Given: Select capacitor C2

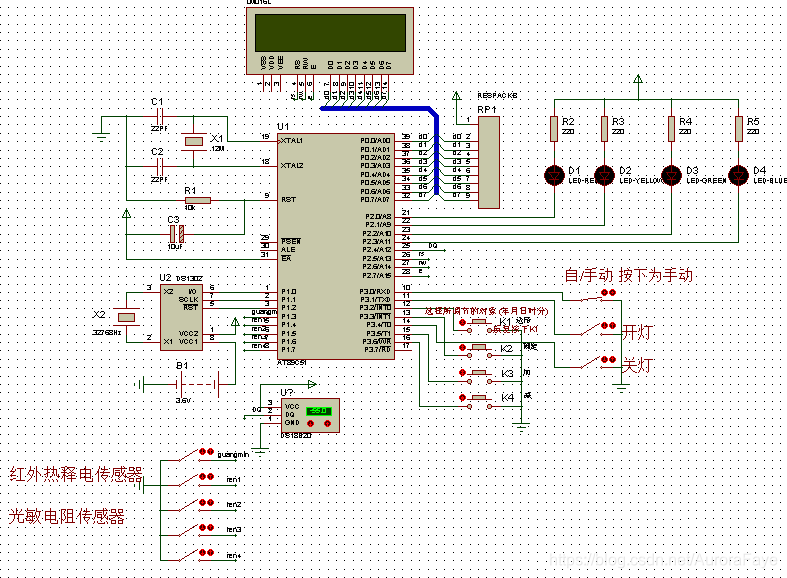Looking at the screenshot, I should tap(160, 166).
